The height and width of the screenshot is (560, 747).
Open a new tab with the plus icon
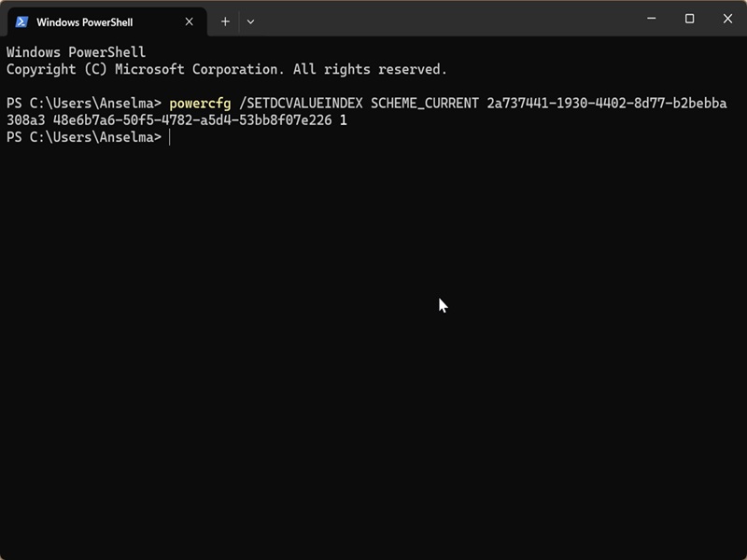coord(225,21)
